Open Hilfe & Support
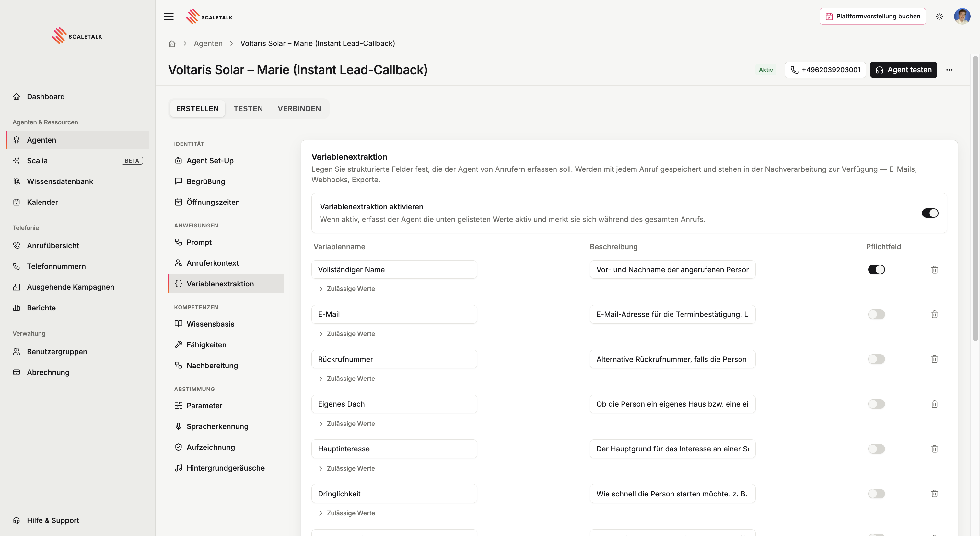Image resolution: width=980 pixels, height=536 pixels. [x=77, y=520]
